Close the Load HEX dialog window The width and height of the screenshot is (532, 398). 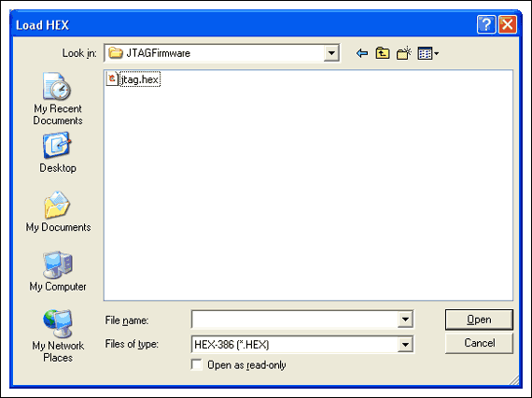[507, 24]
